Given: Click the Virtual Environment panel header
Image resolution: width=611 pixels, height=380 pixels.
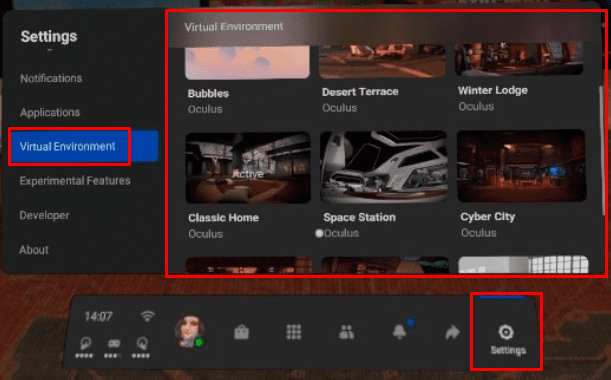Looking at the screenshot, I should 234,27.
